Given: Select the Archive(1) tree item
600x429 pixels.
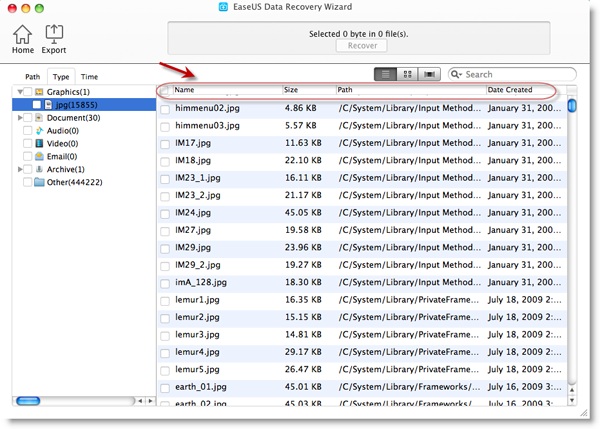Looking at the screenshot, I should click(65, 169).
